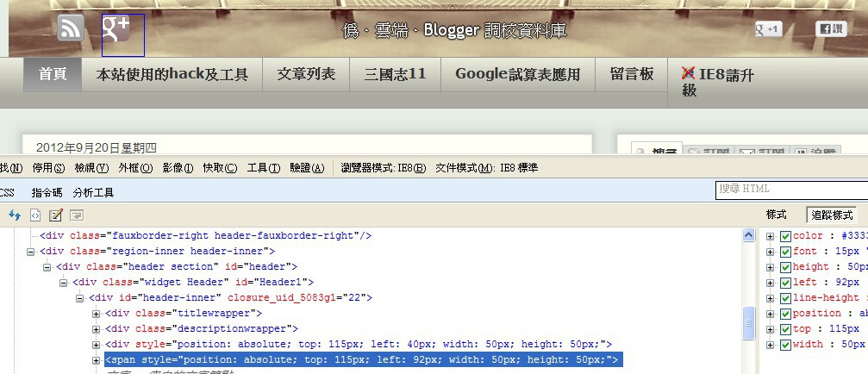Viewport: 868px width, 374px height.
Task: Open the 檢視(V) menu
Action: 92,168
